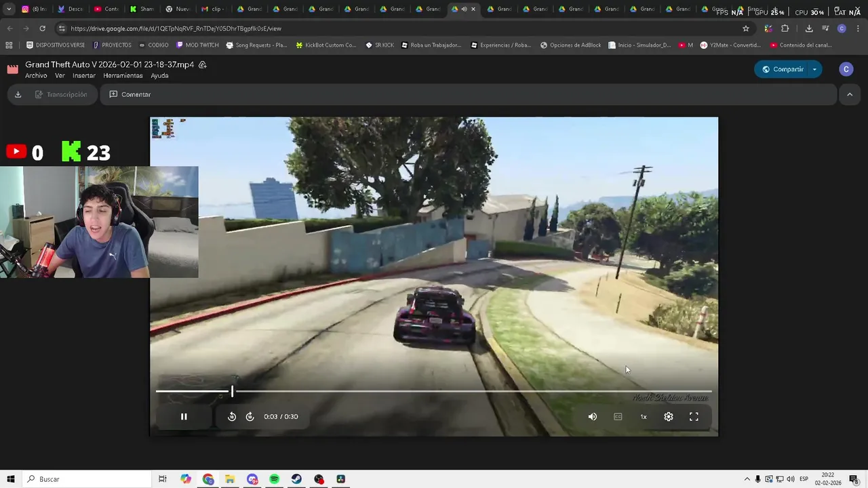Mute the video volume
This screenshot has width=868, height=488.
tap(593, 417)
